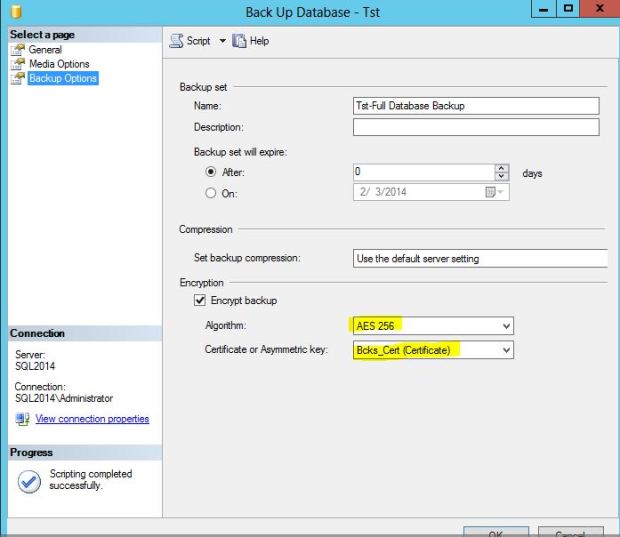Open View connection properties link
Viewport: 620px width, 537px height.
pos(92,419)
